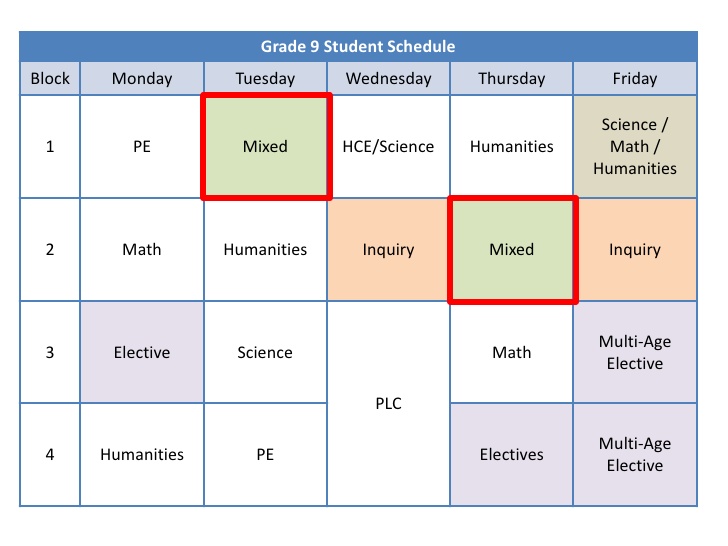Image resolution: width=728 pixels, height=546 pixels.
Task: Select Monday's Humanities cell in block 4
Action: click(x=142, y=454)
